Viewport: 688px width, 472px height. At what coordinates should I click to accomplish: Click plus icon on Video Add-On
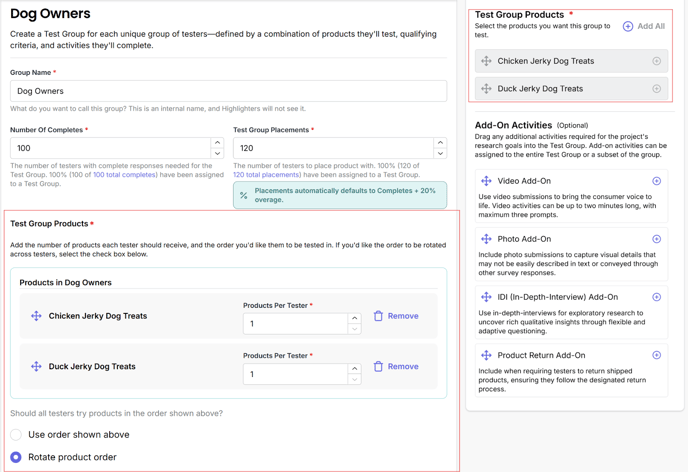tap(656, 181)
